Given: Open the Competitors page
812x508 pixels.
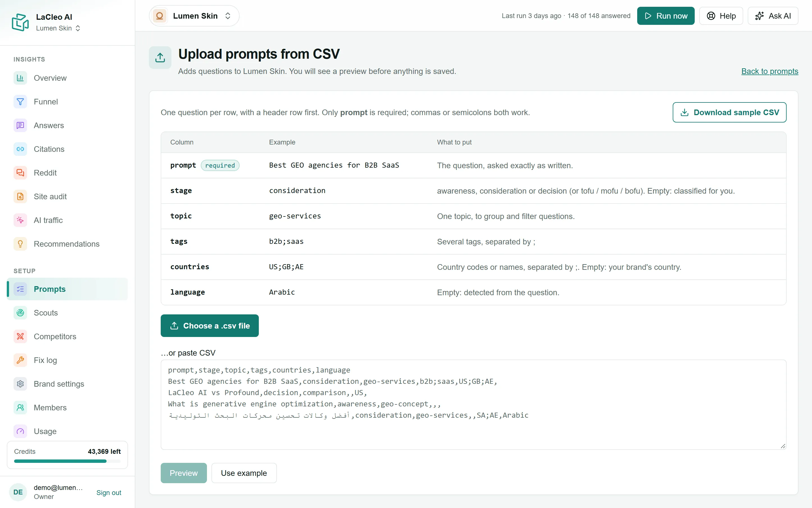Looking at the screenshot, I should click(67, 336).
